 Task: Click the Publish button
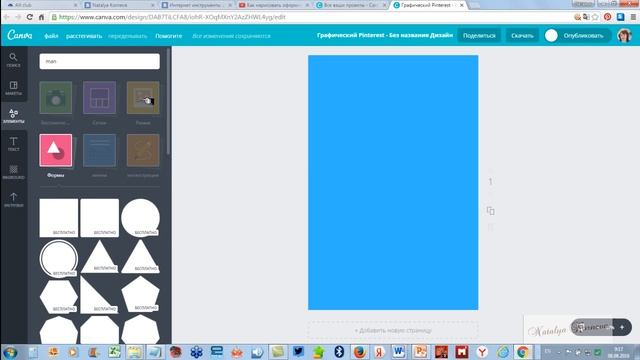pos(583,36)
